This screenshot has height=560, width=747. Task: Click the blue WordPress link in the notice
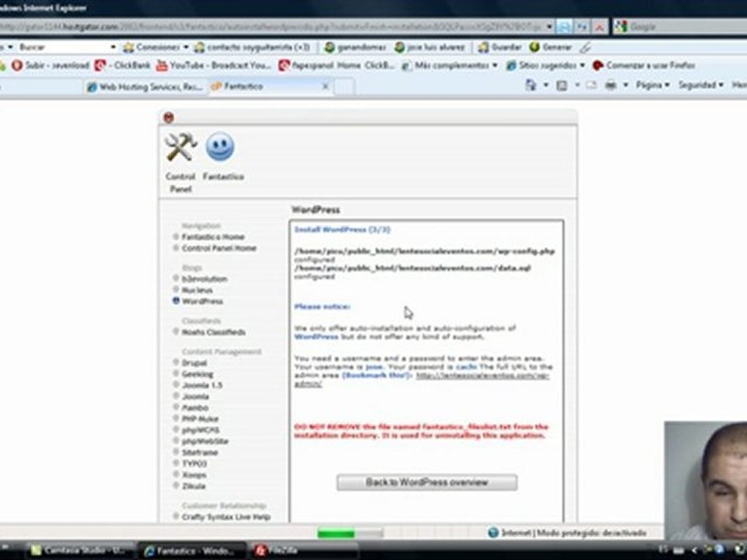[317, 337]
